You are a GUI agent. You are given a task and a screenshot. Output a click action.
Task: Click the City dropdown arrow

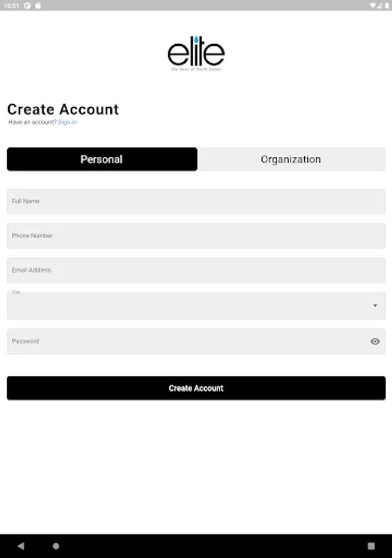pos(375,306)
